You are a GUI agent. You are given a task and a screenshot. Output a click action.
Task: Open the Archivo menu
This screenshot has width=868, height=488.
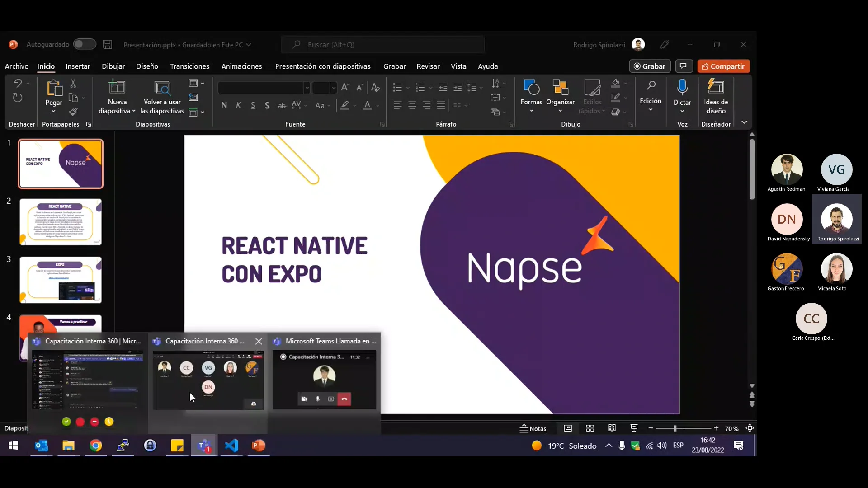[x=17, y=66]
